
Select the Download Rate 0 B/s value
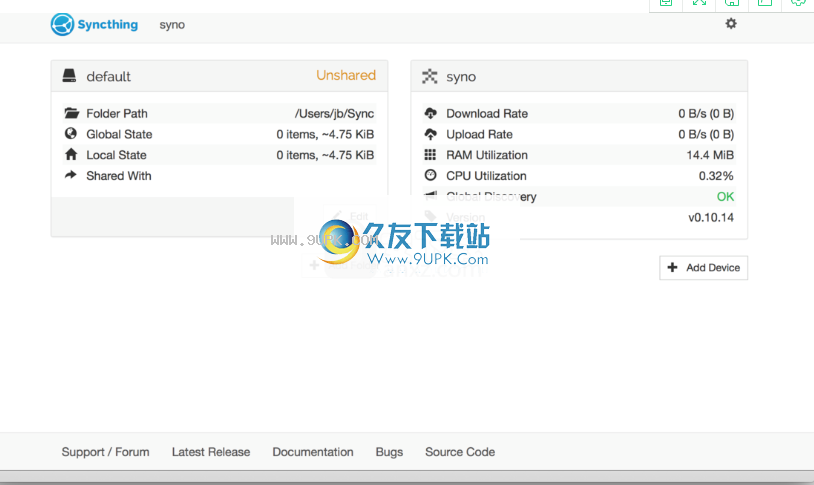tap(706, 114)
